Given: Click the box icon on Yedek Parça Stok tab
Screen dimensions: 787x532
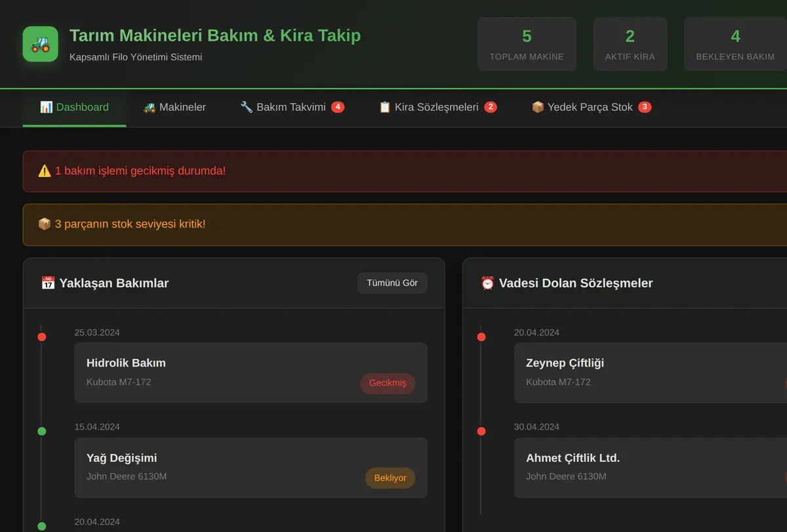Looking at the screenshot, I should click(538, 107).
